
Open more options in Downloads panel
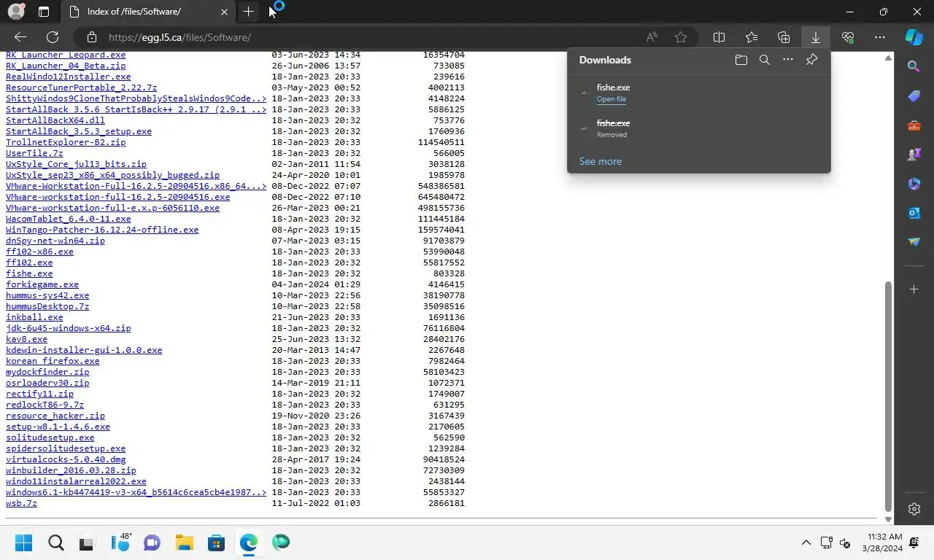click(788, 60)
